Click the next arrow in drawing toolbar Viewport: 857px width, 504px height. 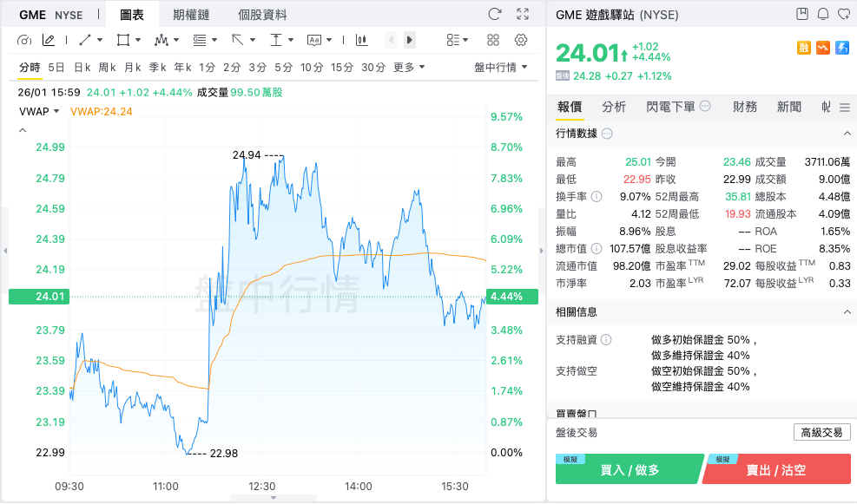point(409,40)
